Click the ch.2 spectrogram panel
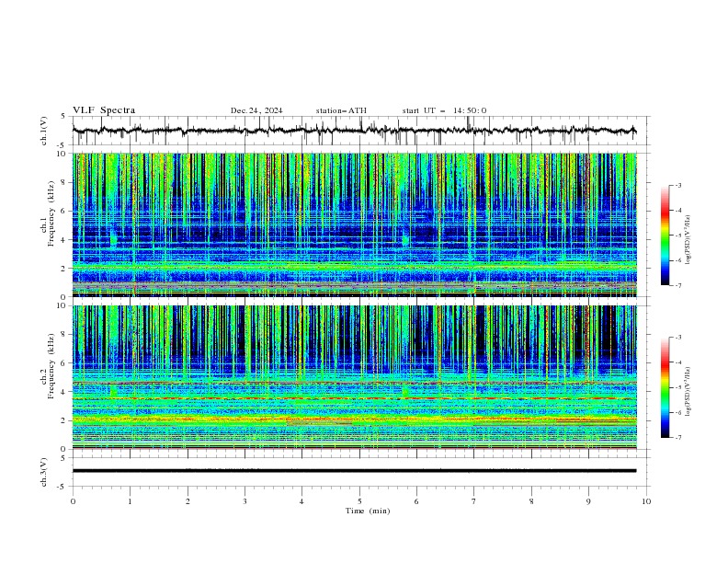Image resolution: width=728 pixels, height=563 pixels. tap(355, 377)
